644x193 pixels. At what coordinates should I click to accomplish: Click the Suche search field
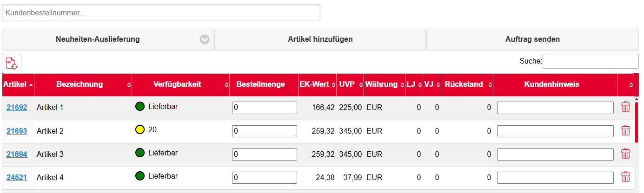point(591,61)
